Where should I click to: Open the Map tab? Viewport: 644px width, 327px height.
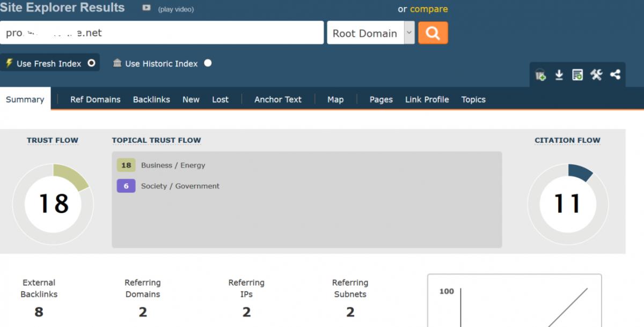coord(335,99)
